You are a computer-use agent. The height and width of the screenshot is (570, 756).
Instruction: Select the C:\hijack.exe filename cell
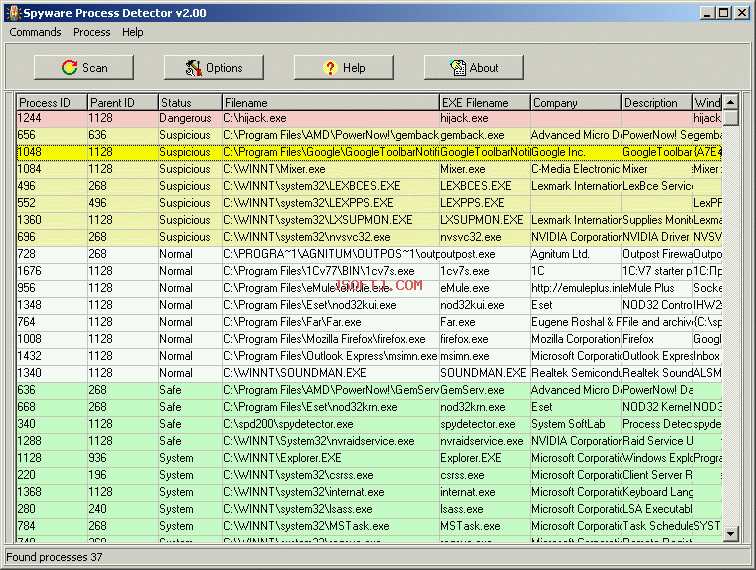point(331,118)
